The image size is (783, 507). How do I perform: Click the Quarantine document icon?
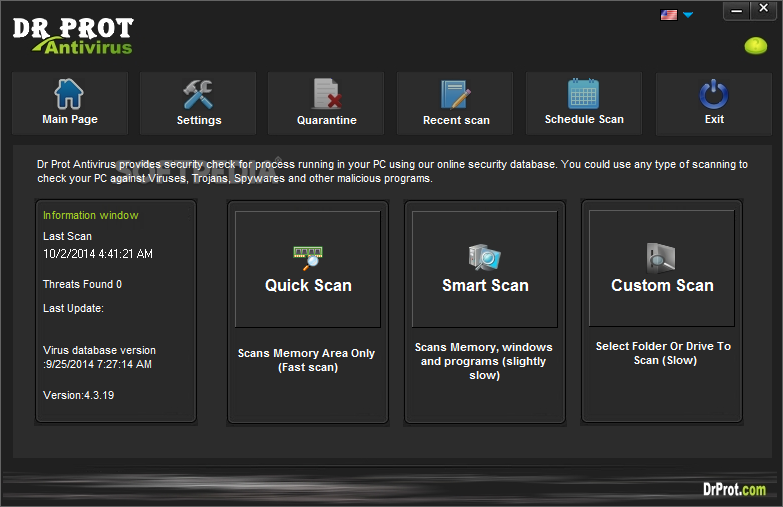pos(327,93)
